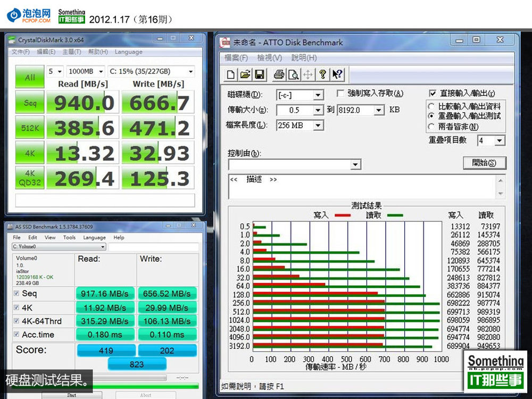532x399 pixels.
Task: Click the 666.7 sequential write result
Action: click(158, 102)
